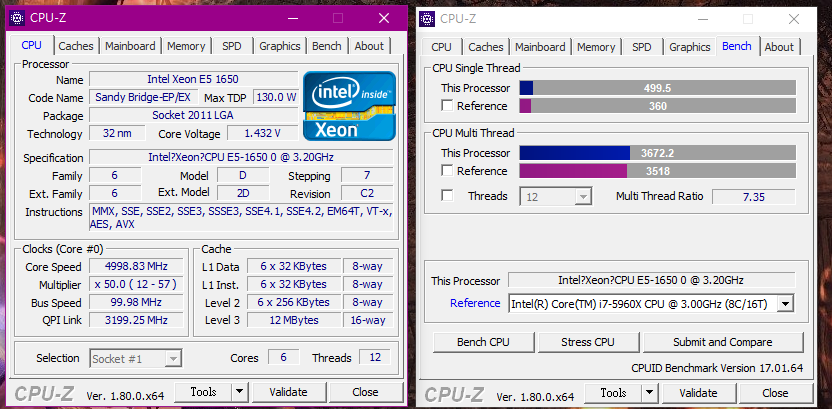This screenshot has height=409, width=832.
Task: Click the Multi Thread Ratio value 7.35
Action: 753,197
